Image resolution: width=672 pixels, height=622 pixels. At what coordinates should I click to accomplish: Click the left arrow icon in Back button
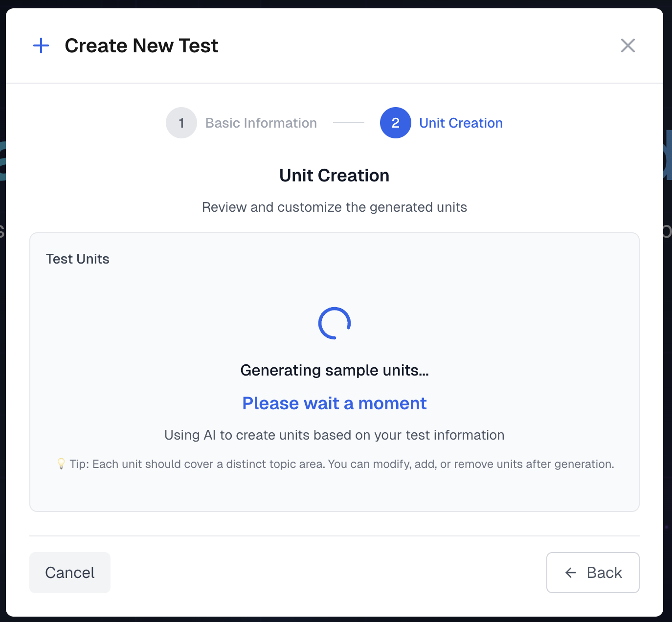click(571, 573)
